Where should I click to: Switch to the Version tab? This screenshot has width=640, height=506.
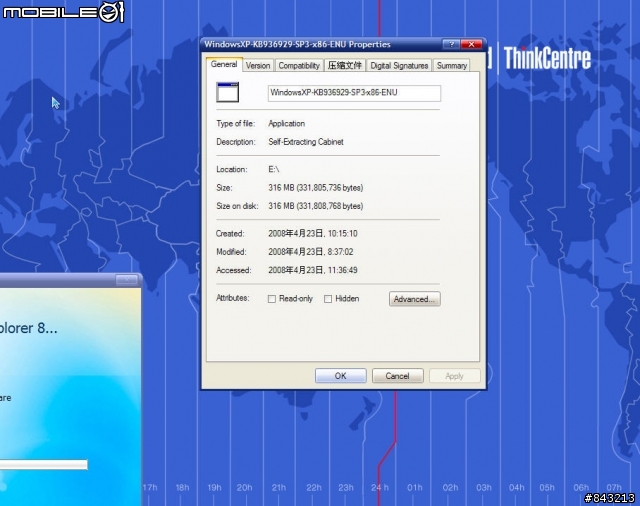[258, 66]
